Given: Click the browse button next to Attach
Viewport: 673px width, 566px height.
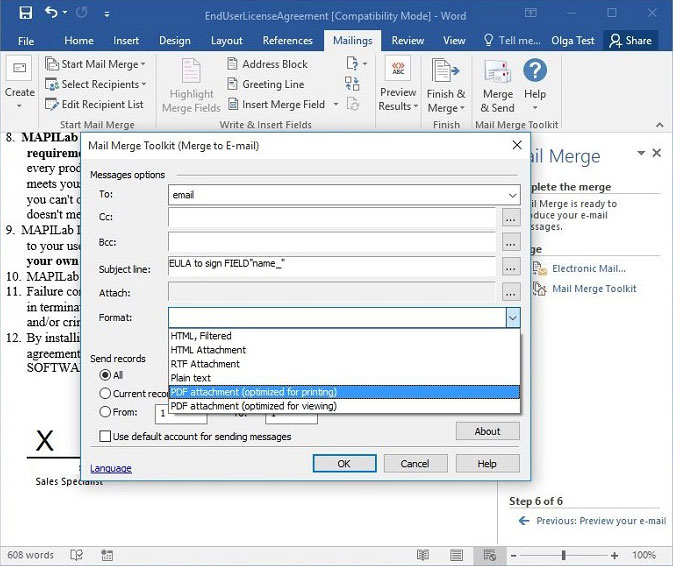Looking at the screenshot, I should click(511, 292).
